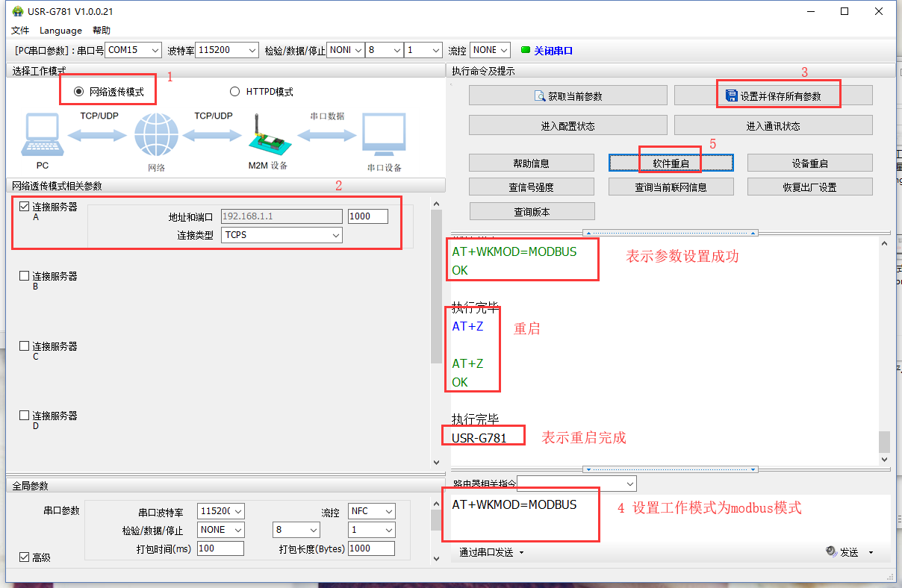Click the save disk icon on set parameters
Viewport: 902px width, 588px height.
[x=732, y=96]
